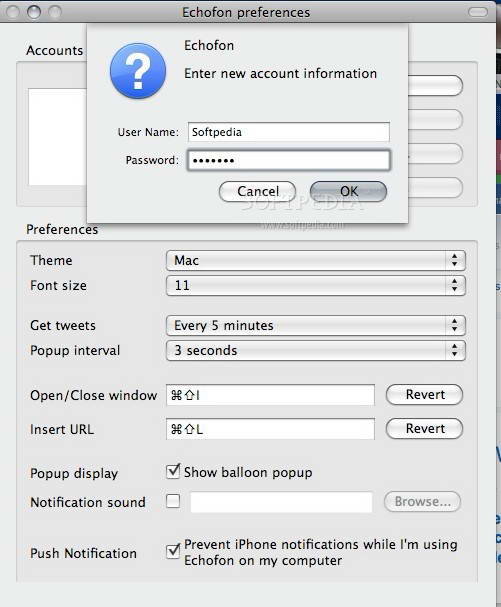Enable the Notification sound checkbox
Image resolution: width=501 pixels, height=607 pixels.
point(173,501)
